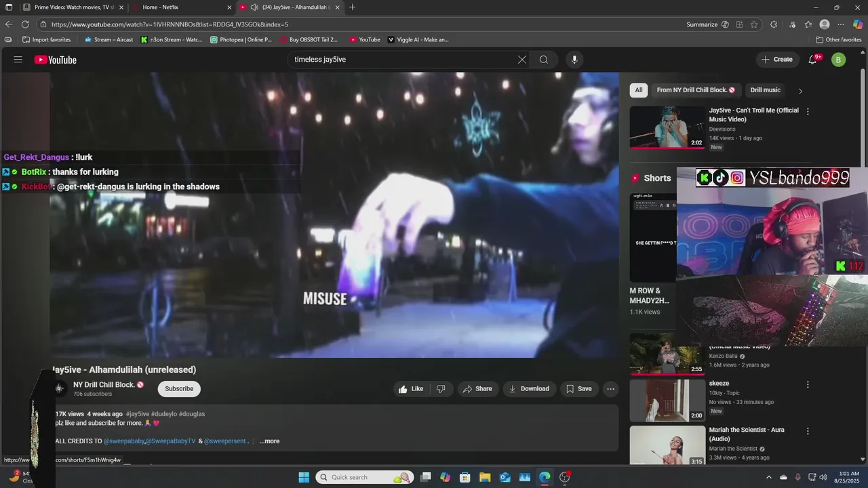Screen dimensions: 868x488
Task: Open NY Drill Chill Block channel name
Action: pos(108,384)
